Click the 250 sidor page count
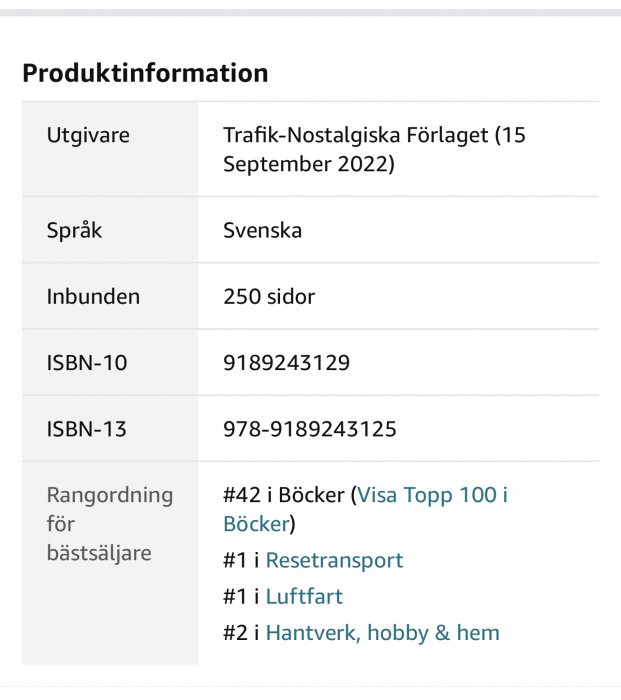The width and height of the screenshot is (621, 700). click(x=269, y=297)
